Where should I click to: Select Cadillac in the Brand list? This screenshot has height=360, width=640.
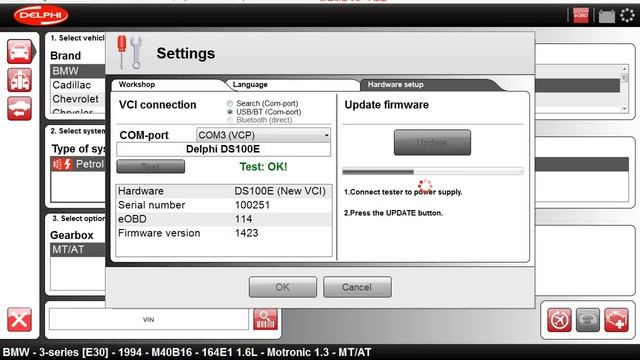tap(78, 85)
